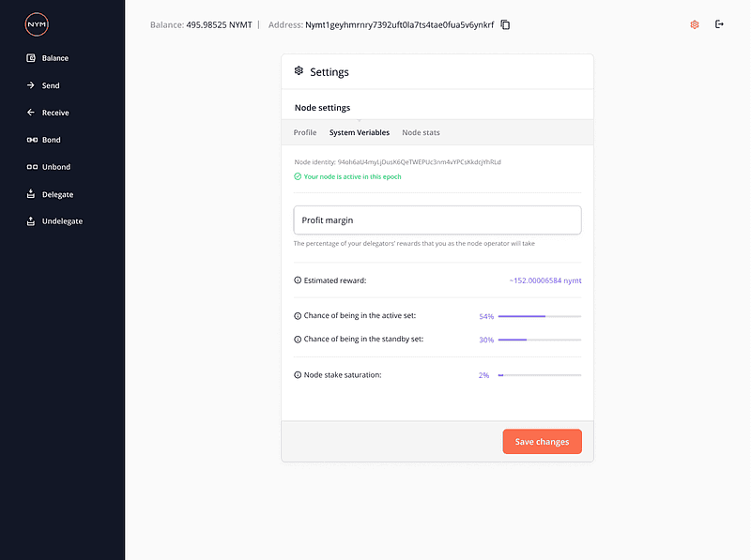751x560 pixels.
Task: Click the Save changes button
Action: click(542, 442)
